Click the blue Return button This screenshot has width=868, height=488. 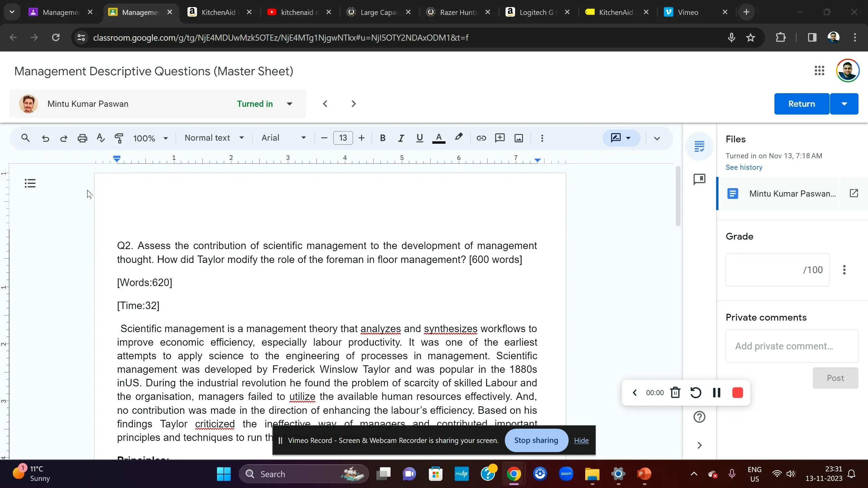(x=801, y=104)
